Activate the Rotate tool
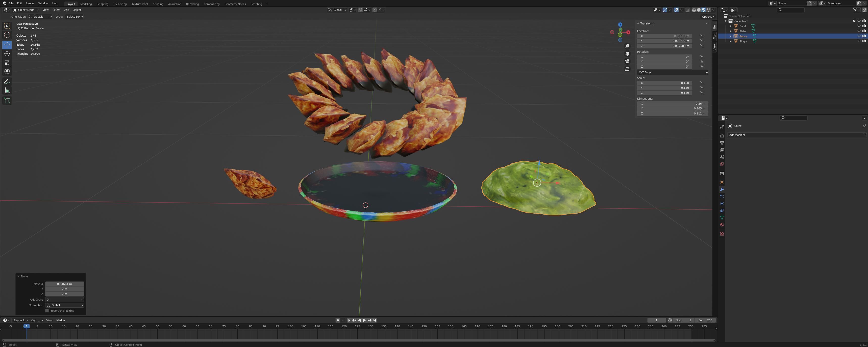The width and height of the screenshot is (868, 347). coord(7,54)
